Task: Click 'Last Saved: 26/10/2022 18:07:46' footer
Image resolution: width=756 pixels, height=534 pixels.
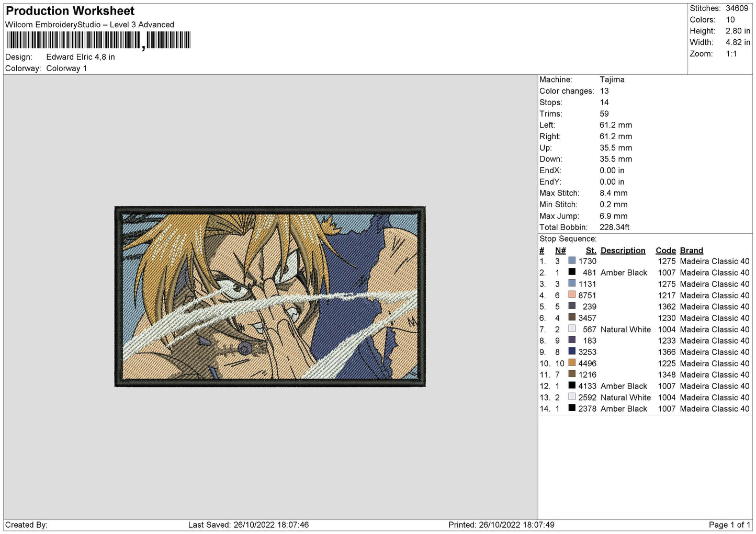Action: pos(249,525)
